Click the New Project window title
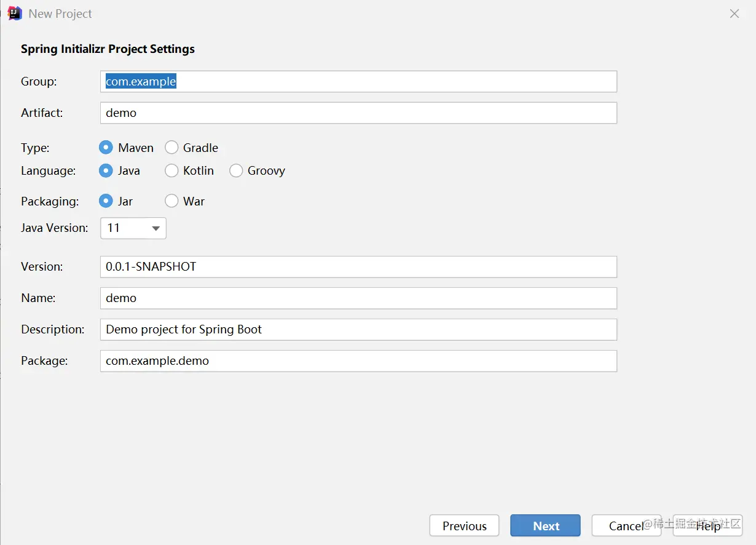 click(x=60, y=14)
